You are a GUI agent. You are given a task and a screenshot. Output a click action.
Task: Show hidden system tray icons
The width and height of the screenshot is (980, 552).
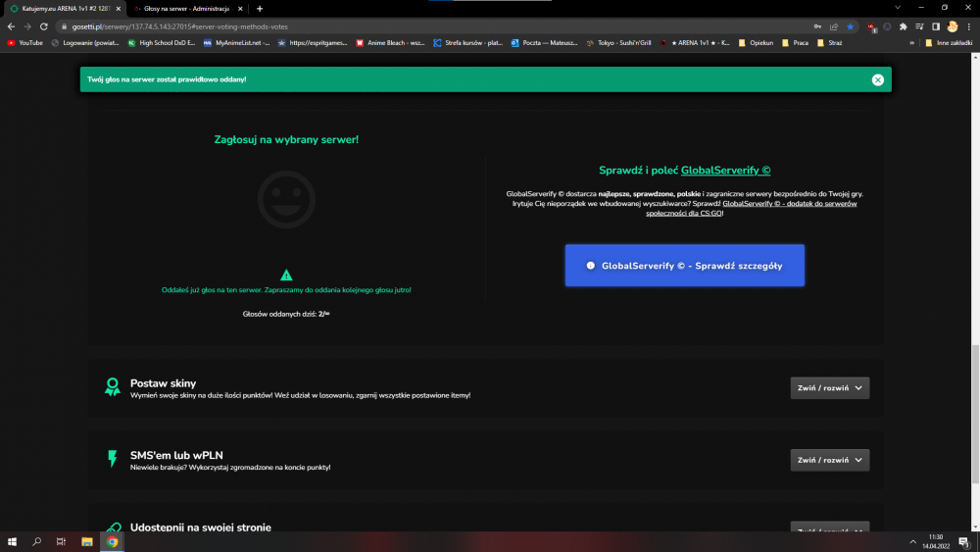point(912,541)
